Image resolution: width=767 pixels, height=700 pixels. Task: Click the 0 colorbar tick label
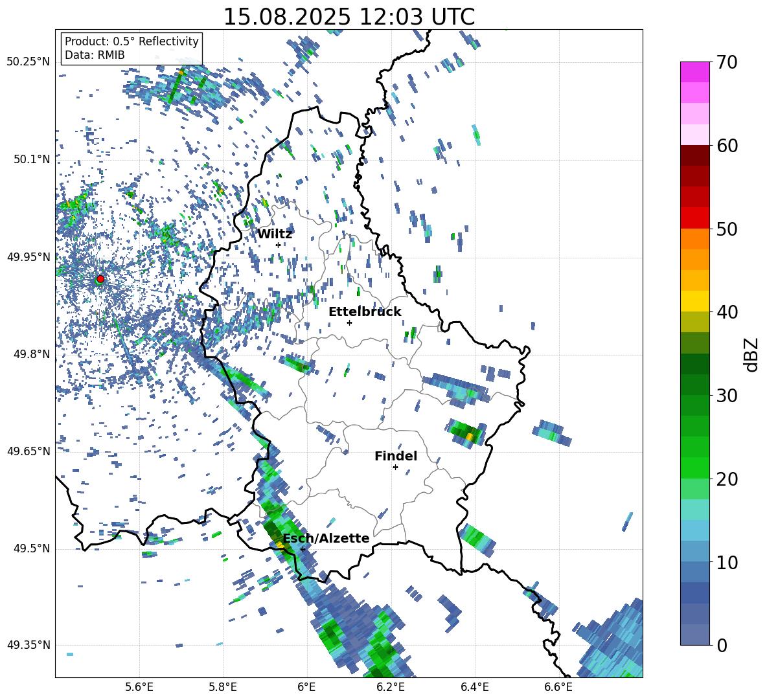(x=722, y=645)
